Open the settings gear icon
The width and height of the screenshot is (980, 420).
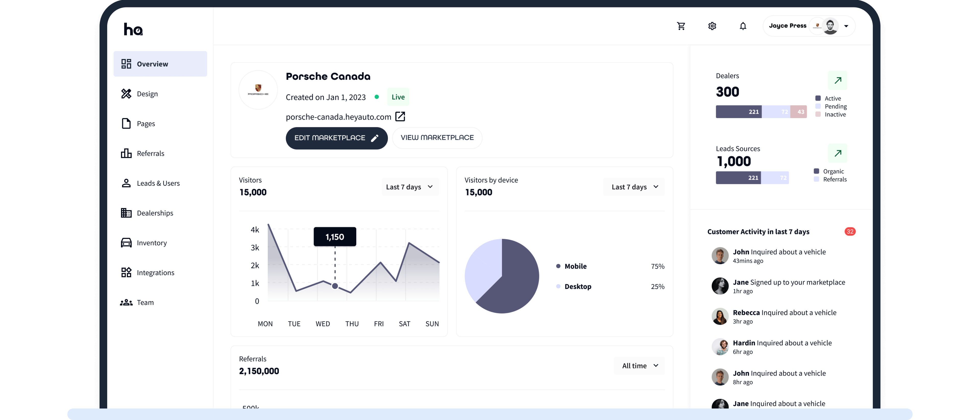(712, 26)
